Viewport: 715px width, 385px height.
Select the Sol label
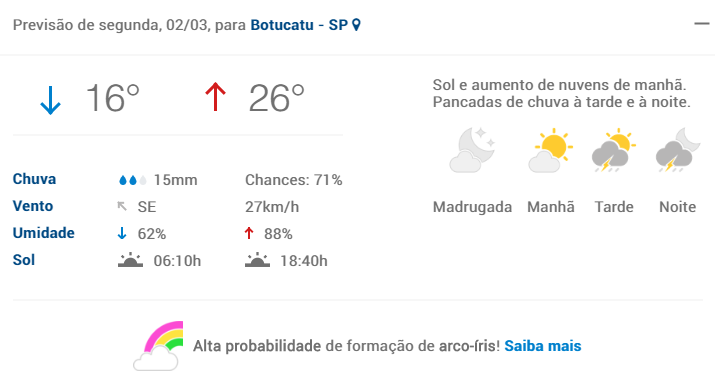(24, 260)
